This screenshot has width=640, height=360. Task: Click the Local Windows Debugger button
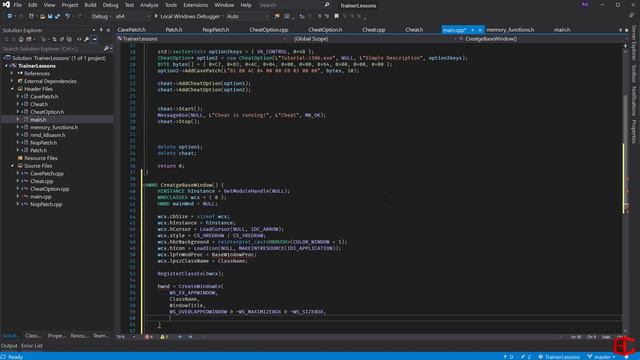pos(189,16)
